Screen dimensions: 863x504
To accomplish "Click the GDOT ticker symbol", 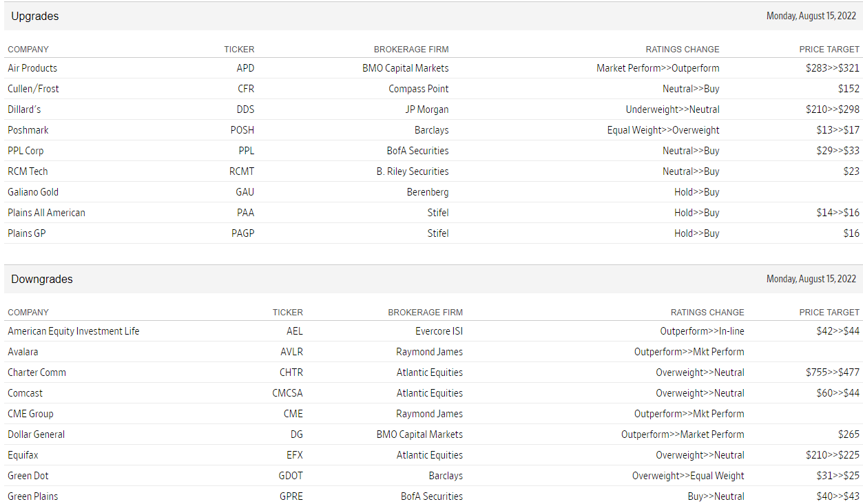I will (x=291, y=476).
